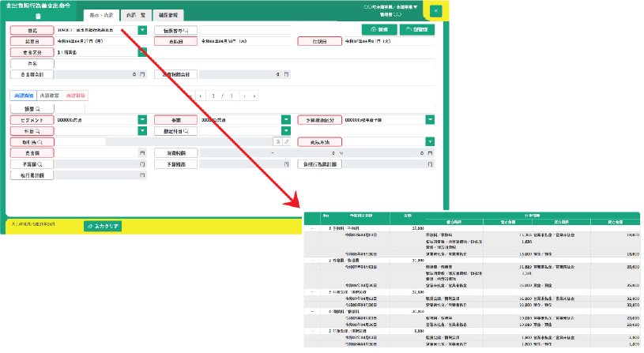This screenshot has height=353, width=644.
Task: Focus the 伝票番号 input field
Action: 245,30
